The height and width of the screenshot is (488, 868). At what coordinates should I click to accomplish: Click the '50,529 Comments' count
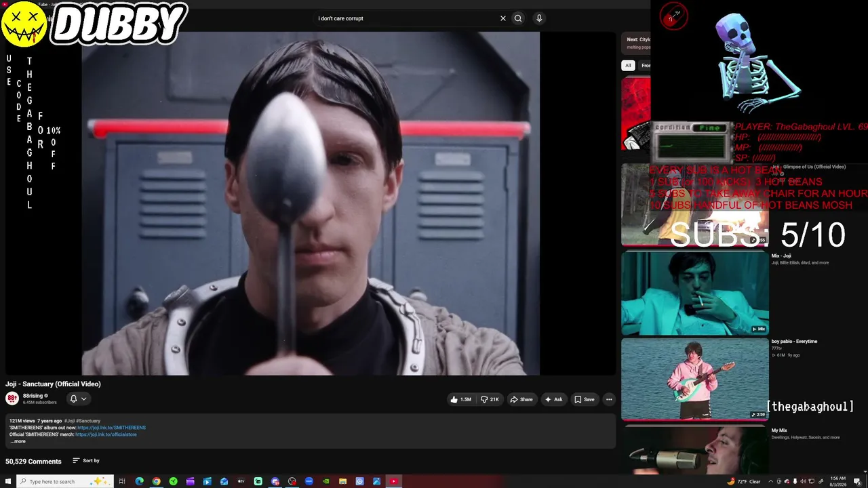pos(33,462)
